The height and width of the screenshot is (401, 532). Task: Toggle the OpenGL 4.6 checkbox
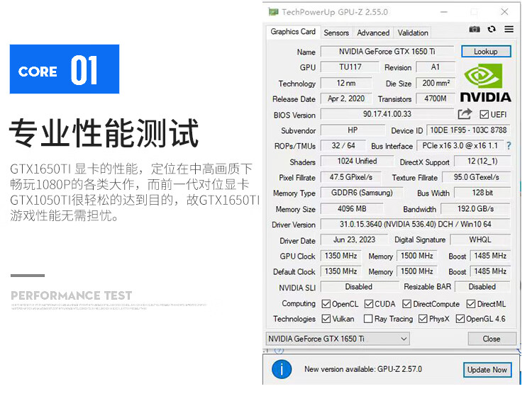click(460, 319)
